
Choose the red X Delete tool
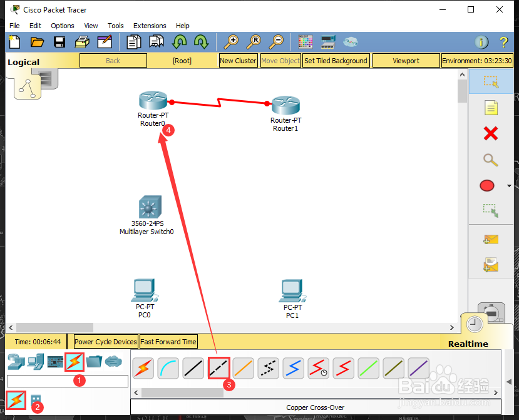pos(491,134)
